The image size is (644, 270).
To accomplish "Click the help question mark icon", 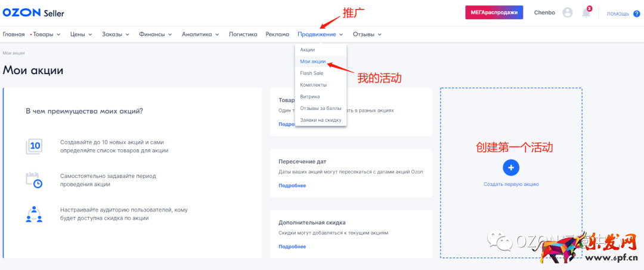I will pos(636,14).
